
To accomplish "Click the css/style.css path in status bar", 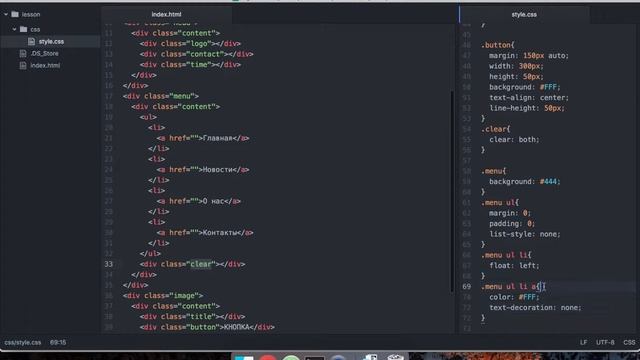I will pyautogui.click(x=23, y=342).
